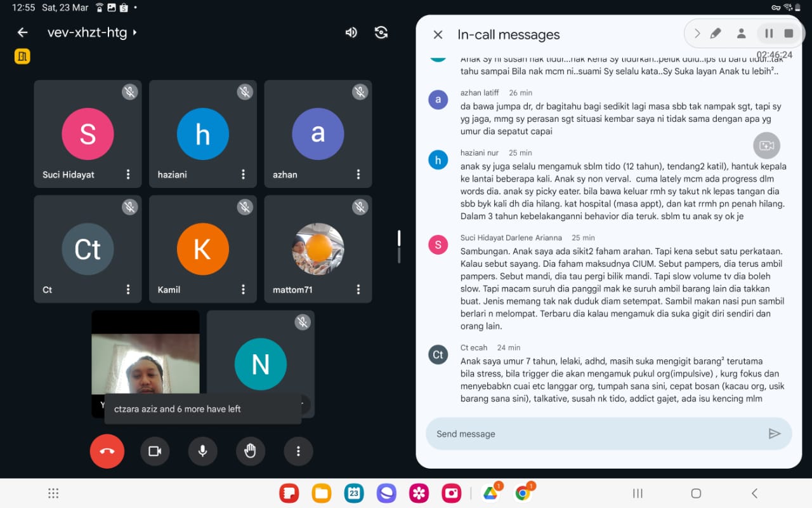Open options menu for Suci Hidayat tile
Screen dimensions: 812x508
point(128,175)
